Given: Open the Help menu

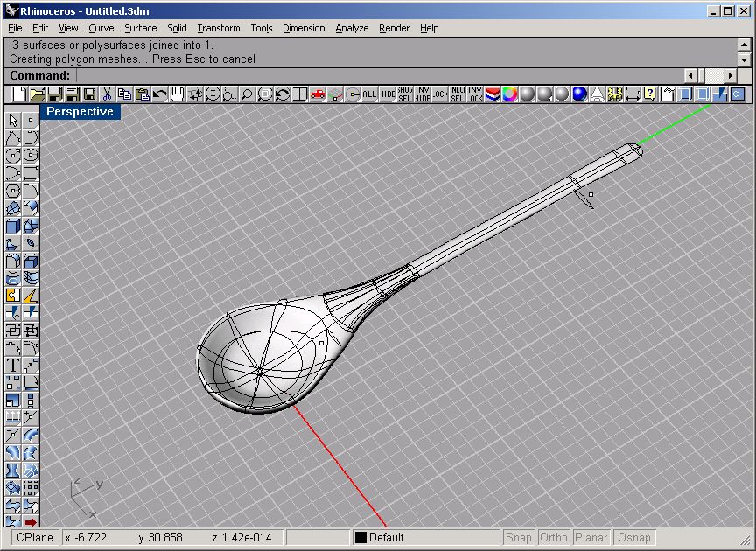Looking at the screenshot, I should (x=429, y=28).
